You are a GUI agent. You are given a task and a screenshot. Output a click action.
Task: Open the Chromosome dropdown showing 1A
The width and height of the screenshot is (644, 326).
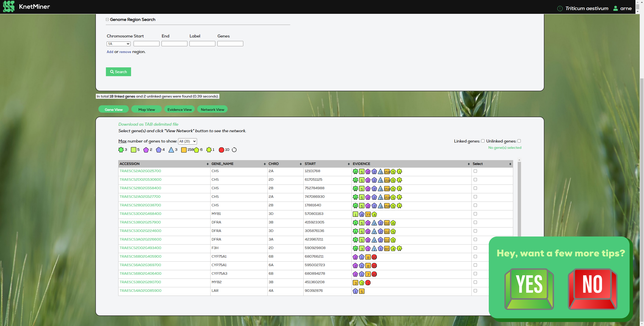[x=118, y=43]
